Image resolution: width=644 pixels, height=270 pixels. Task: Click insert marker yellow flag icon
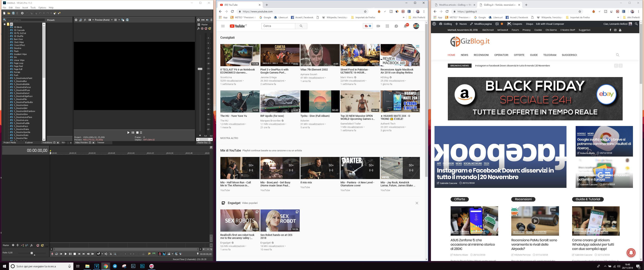pos(149,254)
